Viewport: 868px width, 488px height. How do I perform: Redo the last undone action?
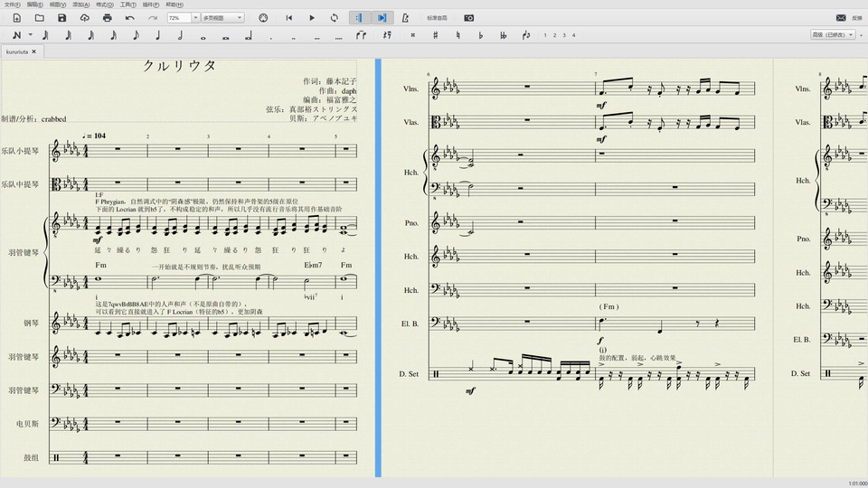(153, 18)
